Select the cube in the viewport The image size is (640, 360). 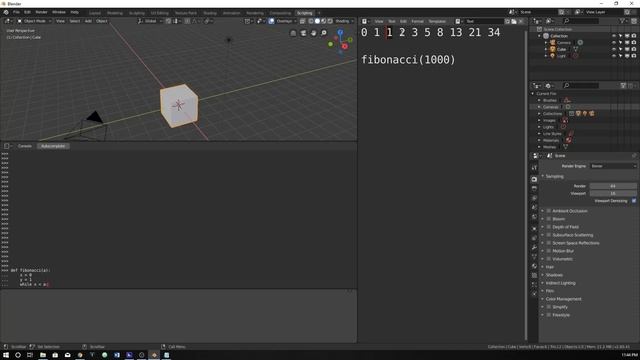point(179,105)
